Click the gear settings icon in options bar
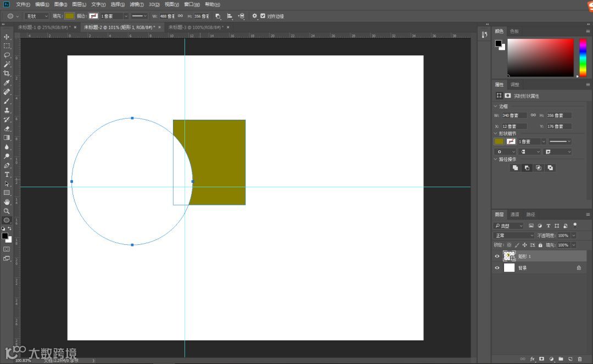 pyautogui.click(x=254, y=16)
